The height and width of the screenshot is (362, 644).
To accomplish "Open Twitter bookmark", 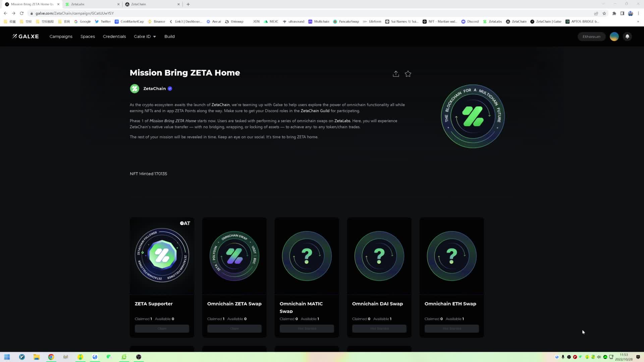I will (103, 21).
